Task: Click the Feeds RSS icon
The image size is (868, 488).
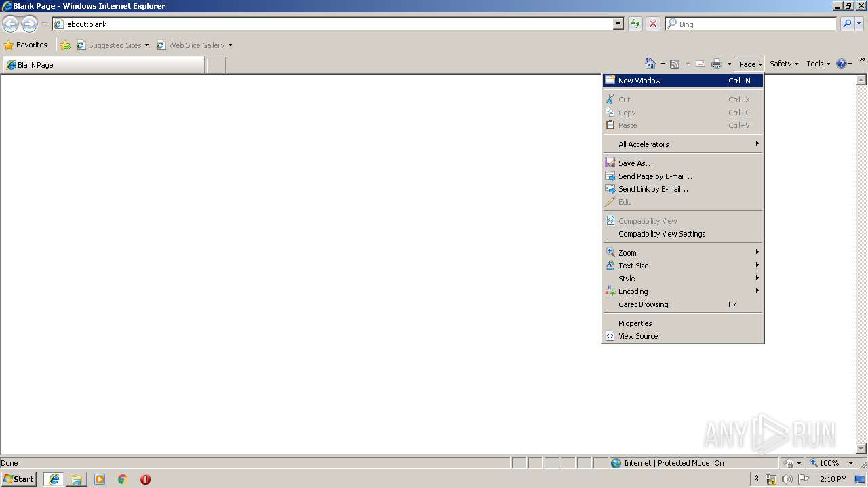Action: pyautogui.click(x=675, y=64)
